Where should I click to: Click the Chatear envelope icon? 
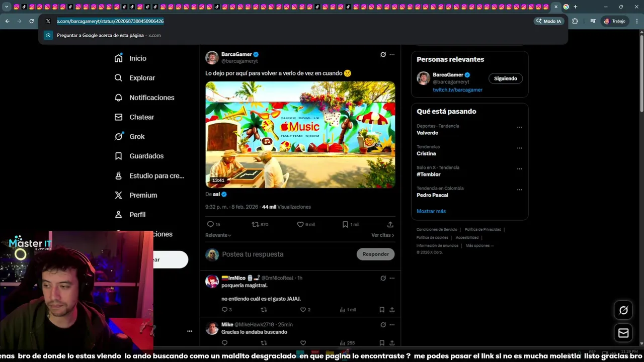[118, 117]
